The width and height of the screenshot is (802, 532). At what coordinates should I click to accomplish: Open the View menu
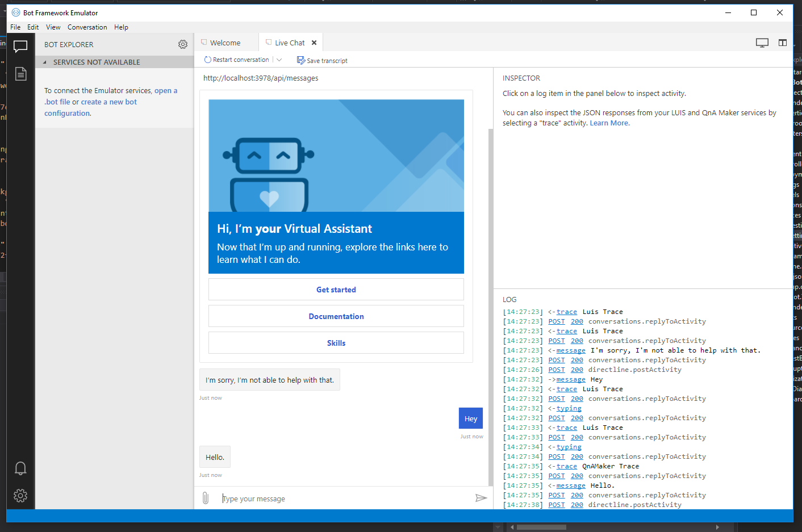(53, 27)
